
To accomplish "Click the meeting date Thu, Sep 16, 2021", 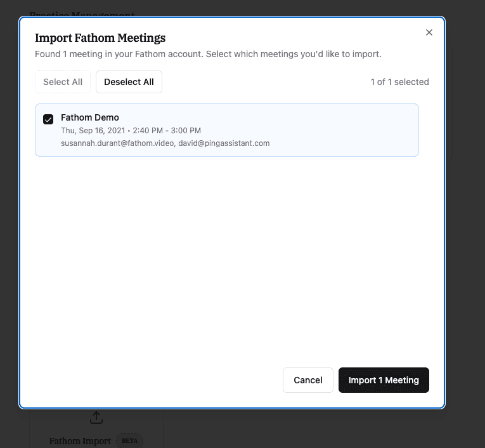I will pos(93,131).
